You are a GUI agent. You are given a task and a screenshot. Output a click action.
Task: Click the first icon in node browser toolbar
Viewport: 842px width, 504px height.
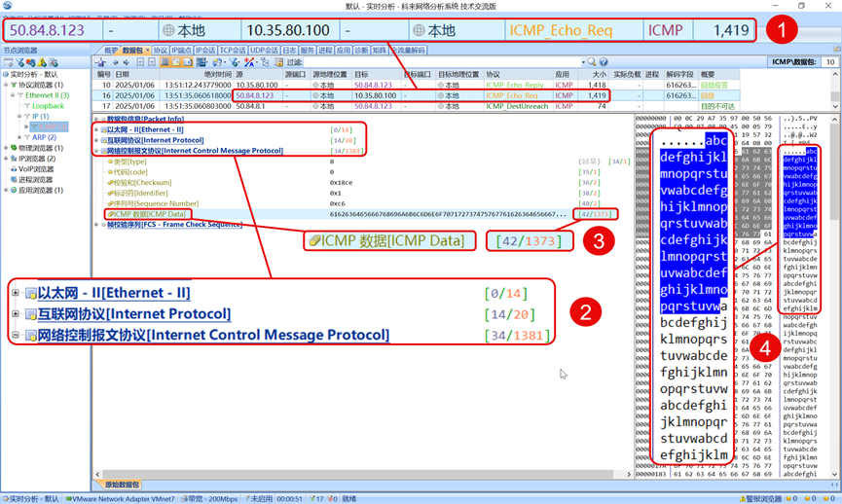coord(8,62)
